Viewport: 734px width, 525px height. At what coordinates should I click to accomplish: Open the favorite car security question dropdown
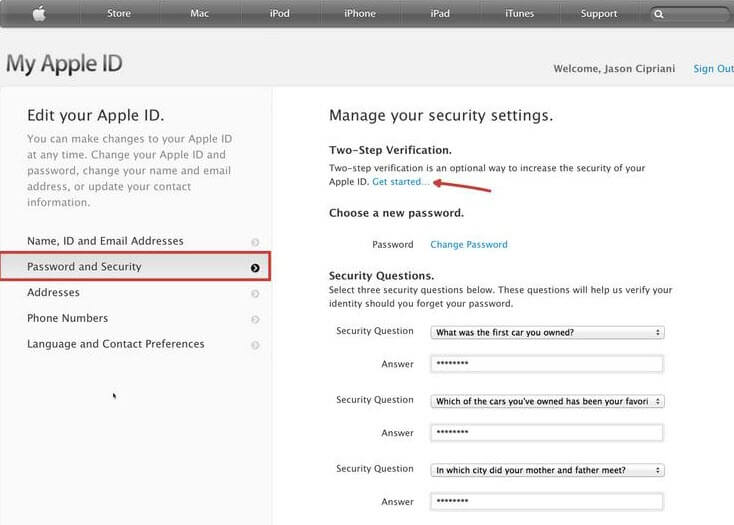pyautogui.click(x=547, y=401)
